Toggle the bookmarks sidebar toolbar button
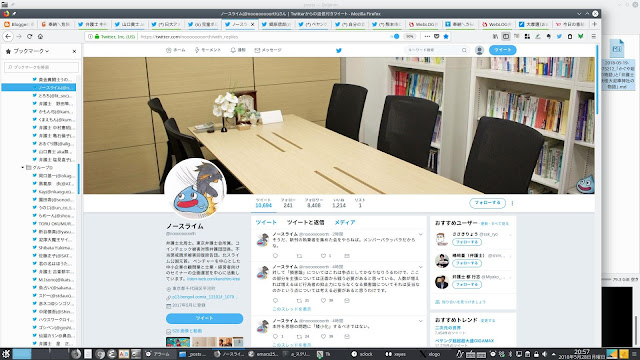 point(506,36)
